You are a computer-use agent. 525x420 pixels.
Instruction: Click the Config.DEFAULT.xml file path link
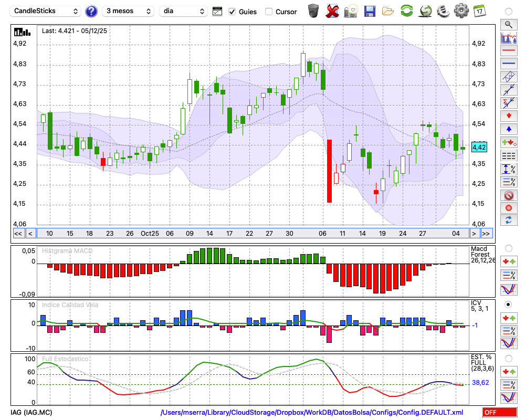coord(312,412)
